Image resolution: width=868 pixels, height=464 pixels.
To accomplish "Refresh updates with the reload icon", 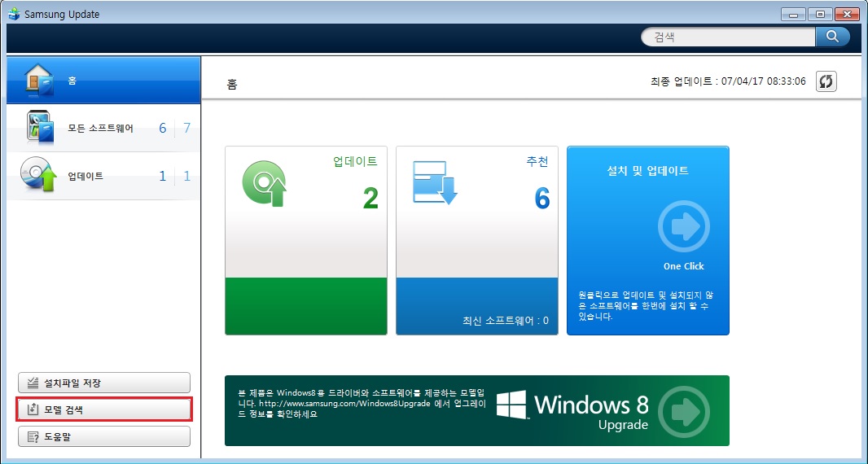I will click(826, 81).
